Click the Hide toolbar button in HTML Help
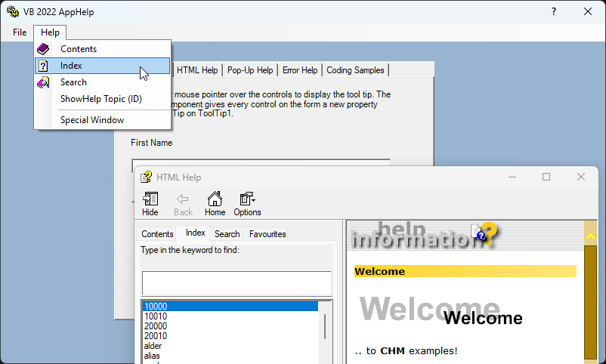The width and height of the screenshot is (606, 364). coord(150,204)
